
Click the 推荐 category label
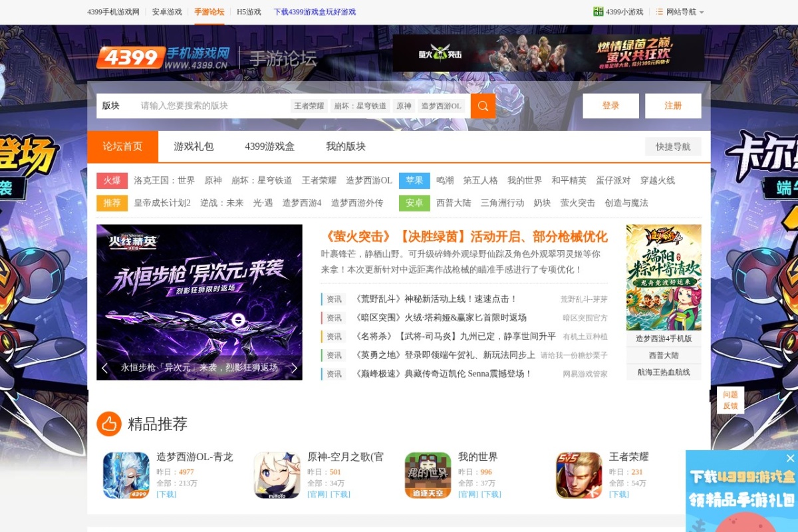click(x=112, y=203)
